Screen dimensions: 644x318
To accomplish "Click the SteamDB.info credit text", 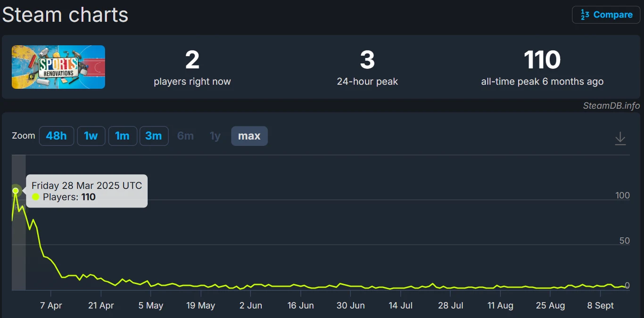I will click(611, 106).
